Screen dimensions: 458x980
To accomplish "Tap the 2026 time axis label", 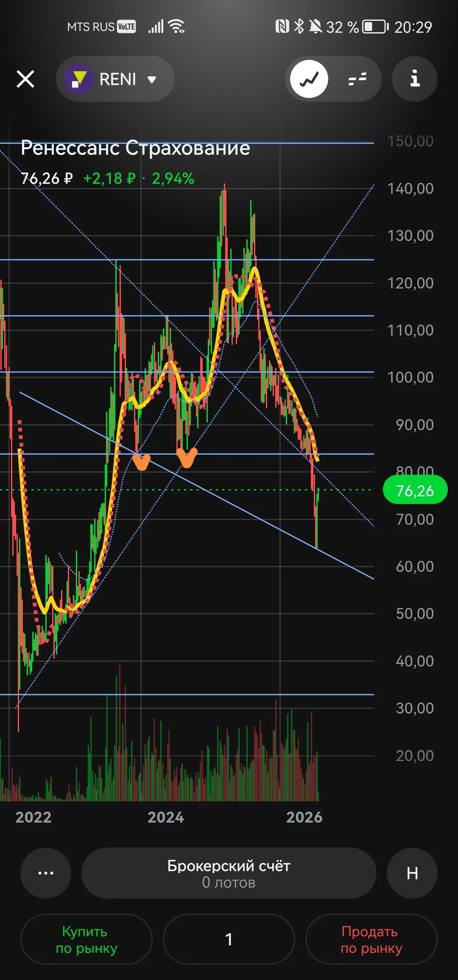I will coord(304,817).
